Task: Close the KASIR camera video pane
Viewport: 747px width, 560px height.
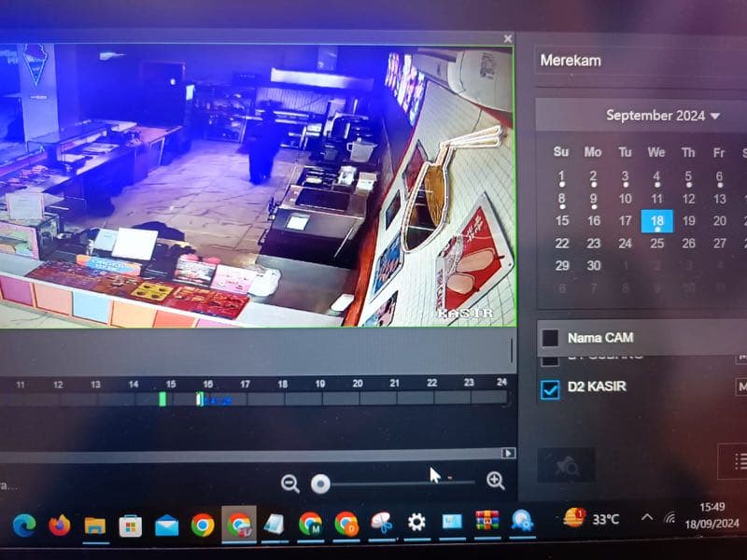Action: point(508,38)
